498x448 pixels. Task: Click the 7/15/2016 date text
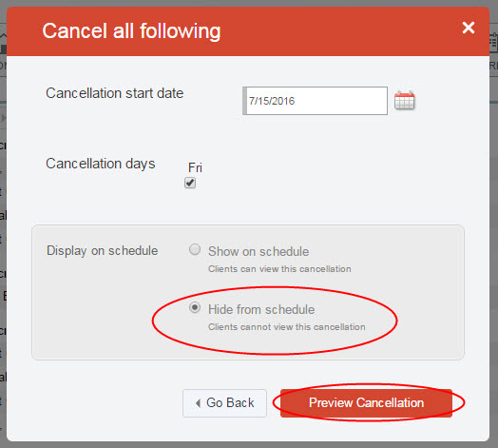click(272, 101)
